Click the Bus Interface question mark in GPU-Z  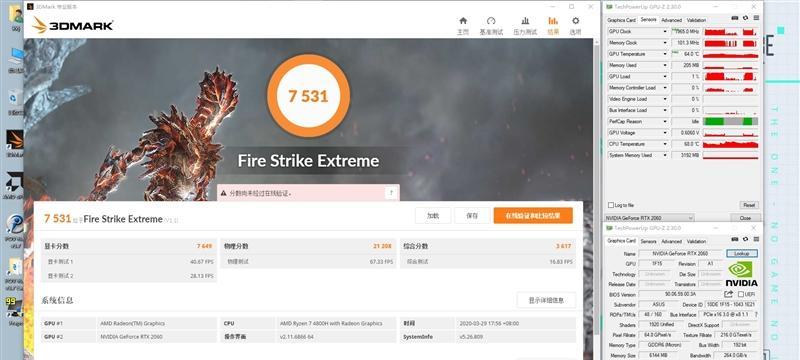point(756,315)
